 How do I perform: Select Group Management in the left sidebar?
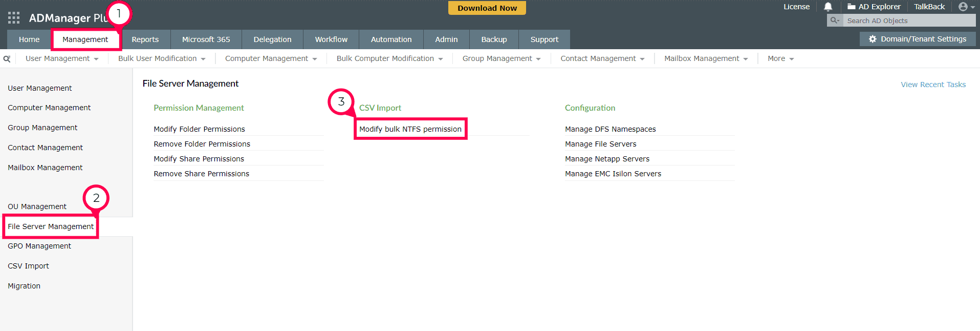pyautogui.click(x=42, y=128)
